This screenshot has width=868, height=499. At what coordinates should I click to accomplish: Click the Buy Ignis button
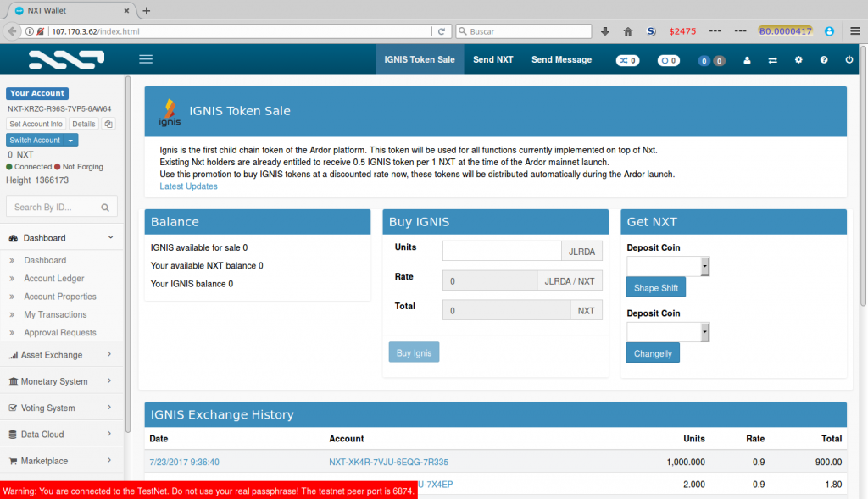pyautogui.click(x=414, y=352)
